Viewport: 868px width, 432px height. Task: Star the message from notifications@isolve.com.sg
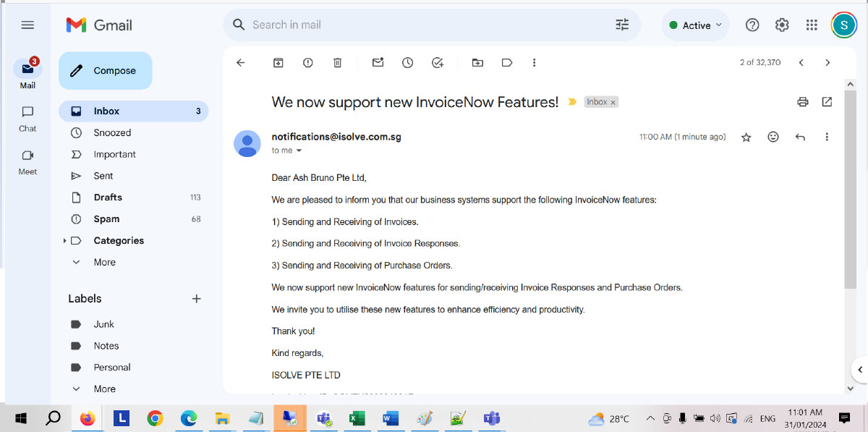tap(746, 137)
